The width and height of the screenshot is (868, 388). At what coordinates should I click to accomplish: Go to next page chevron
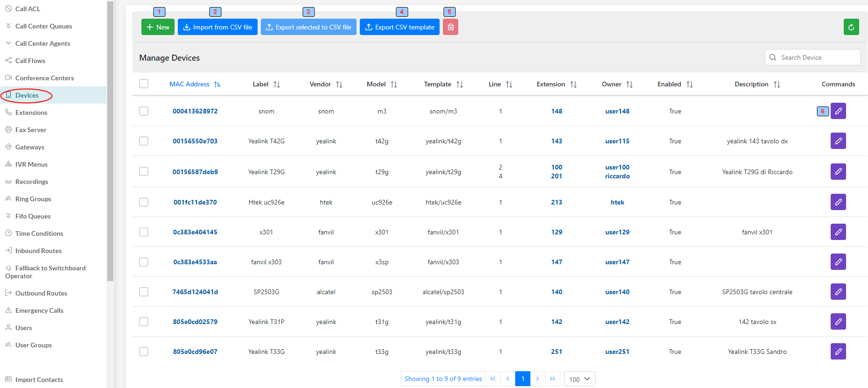pos(538,379)
